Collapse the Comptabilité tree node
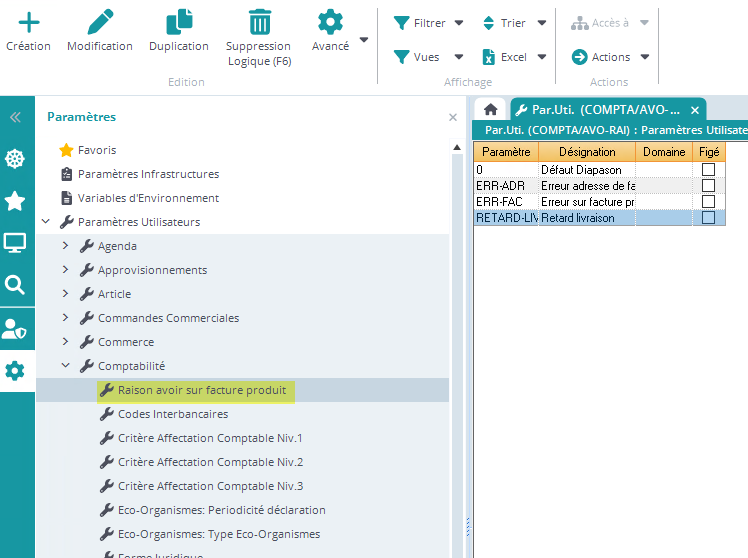The width and height of the screenshot is (748, 558). [x=66, y=366]
